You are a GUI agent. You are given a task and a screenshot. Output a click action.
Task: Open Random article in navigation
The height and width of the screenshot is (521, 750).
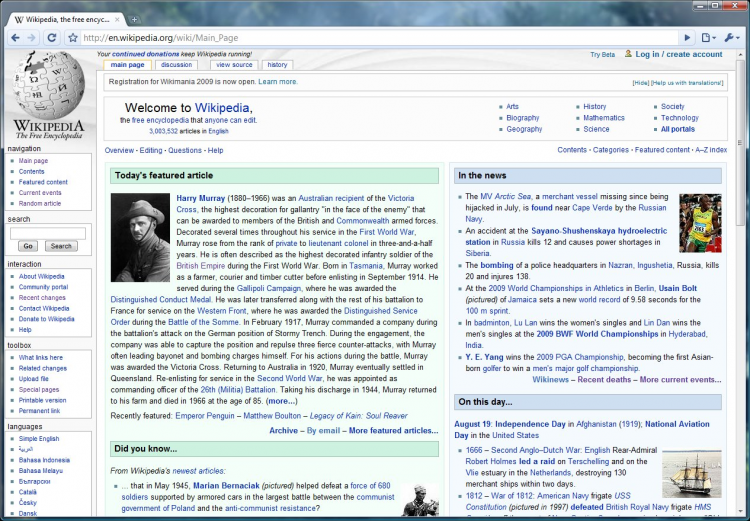(40, 203)
